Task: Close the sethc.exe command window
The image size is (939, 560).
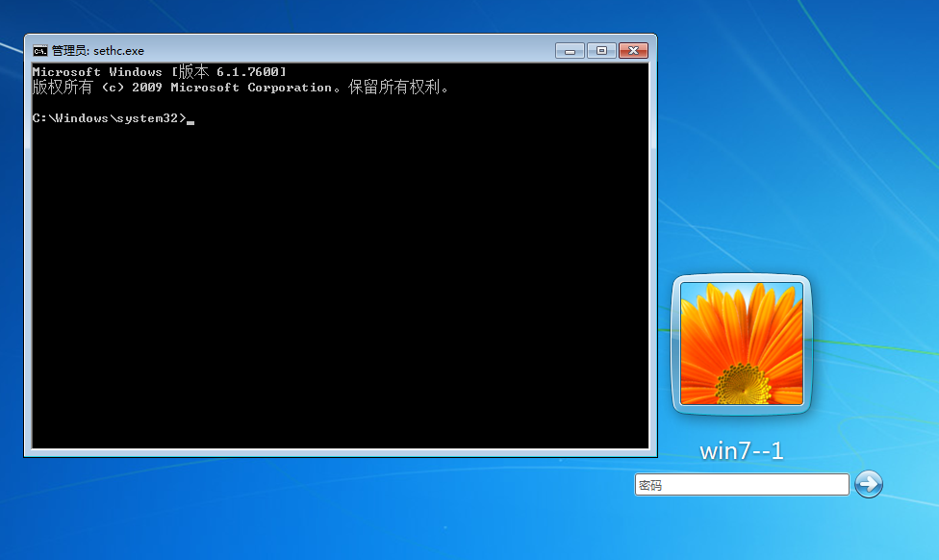Action: point(634,51)
